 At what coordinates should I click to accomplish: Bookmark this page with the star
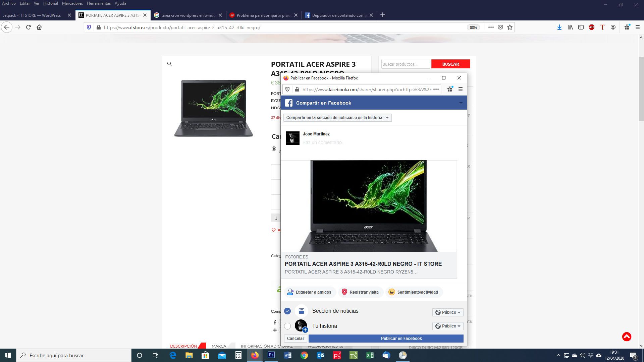(x=510, y=27)
